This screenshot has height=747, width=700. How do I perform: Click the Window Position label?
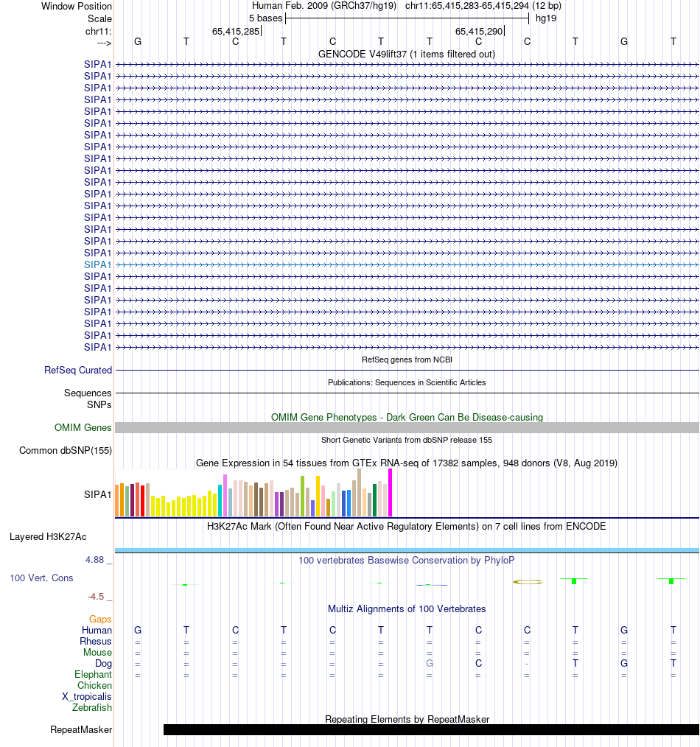point(77,6)
